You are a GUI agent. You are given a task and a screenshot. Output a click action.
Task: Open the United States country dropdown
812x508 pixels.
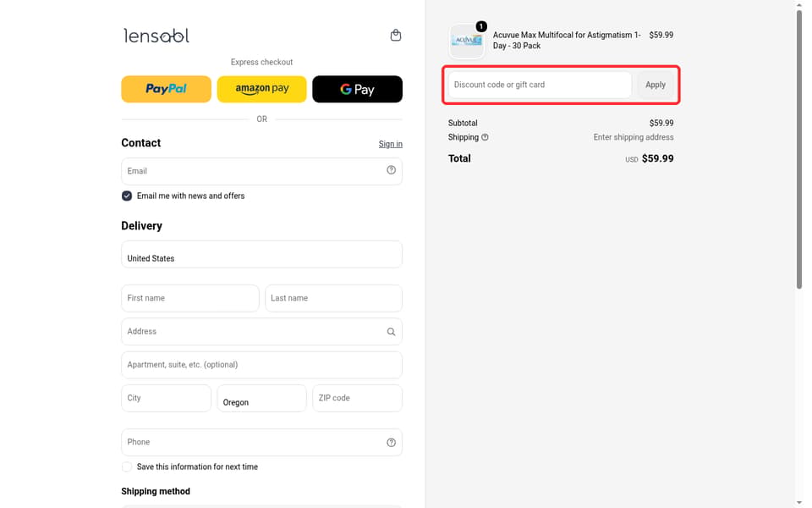261,254
